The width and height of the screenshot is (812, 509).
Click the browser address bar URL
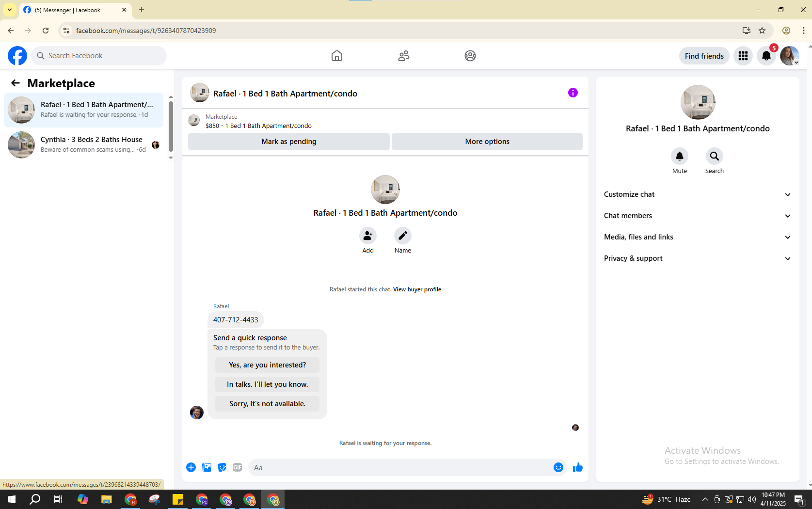coord(146,31)
